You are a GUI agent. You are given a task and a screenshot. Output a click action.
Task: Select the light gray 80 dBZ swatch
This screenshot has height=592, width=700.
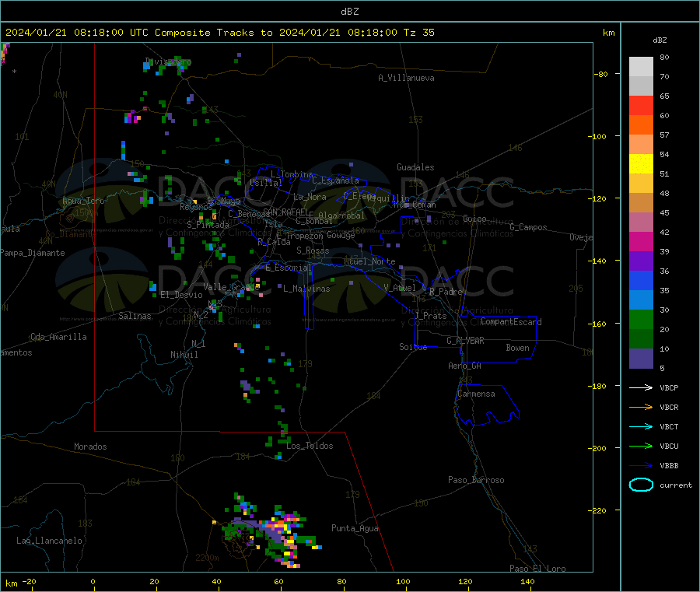pos(641,67)
